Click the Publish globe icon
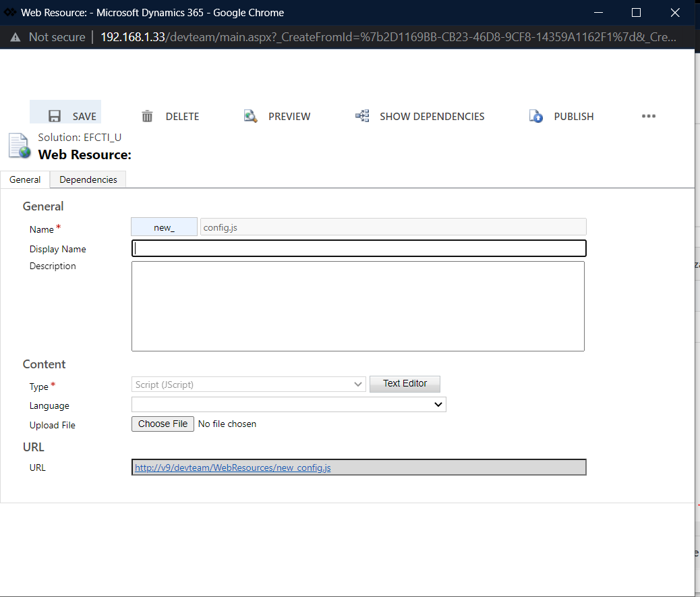Viewport: 700px width, 597px height. pyautogui.click(x=535, y=116)
